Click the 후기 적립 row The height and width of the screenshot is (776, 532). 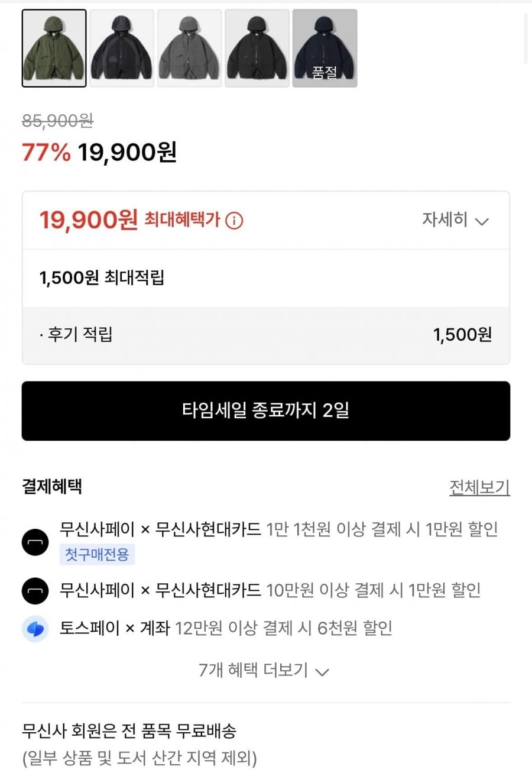(265, 335)
